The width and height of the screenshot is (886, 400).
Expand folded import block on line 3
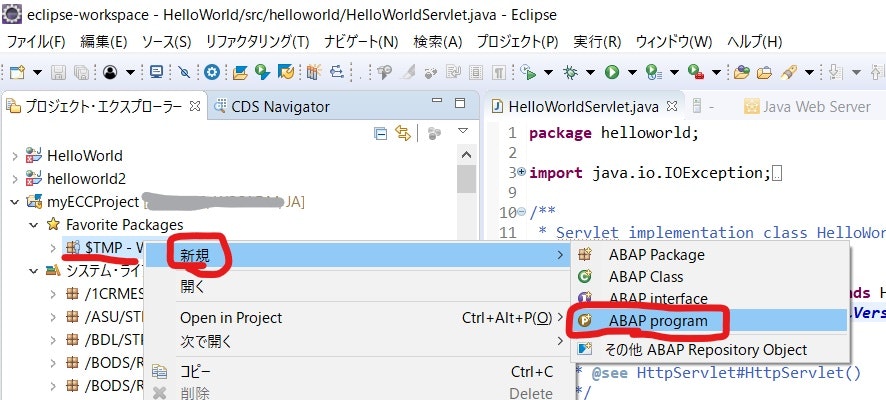pos(521,172)
